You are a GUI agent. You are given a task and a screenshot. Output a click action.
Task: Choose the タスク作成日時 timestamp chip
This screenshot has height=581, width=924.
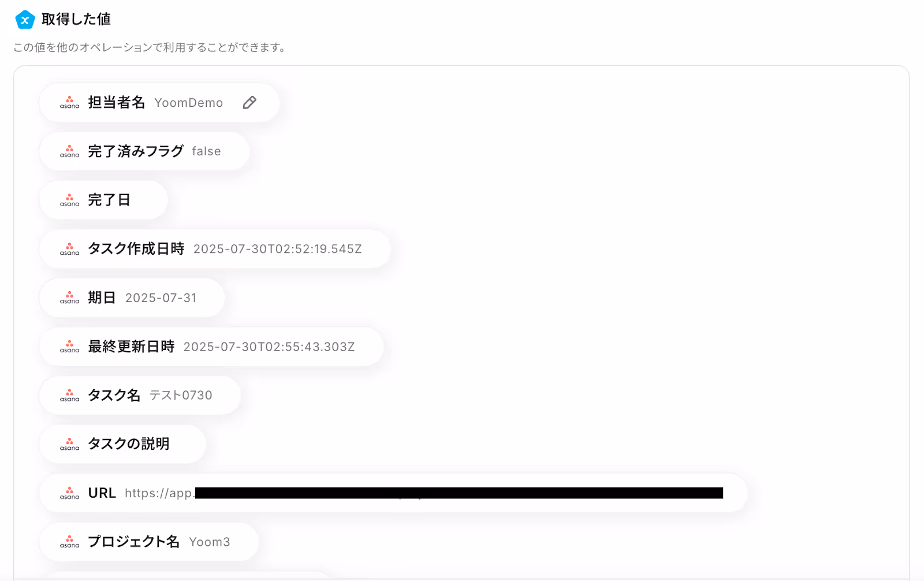tap(215, 249)
